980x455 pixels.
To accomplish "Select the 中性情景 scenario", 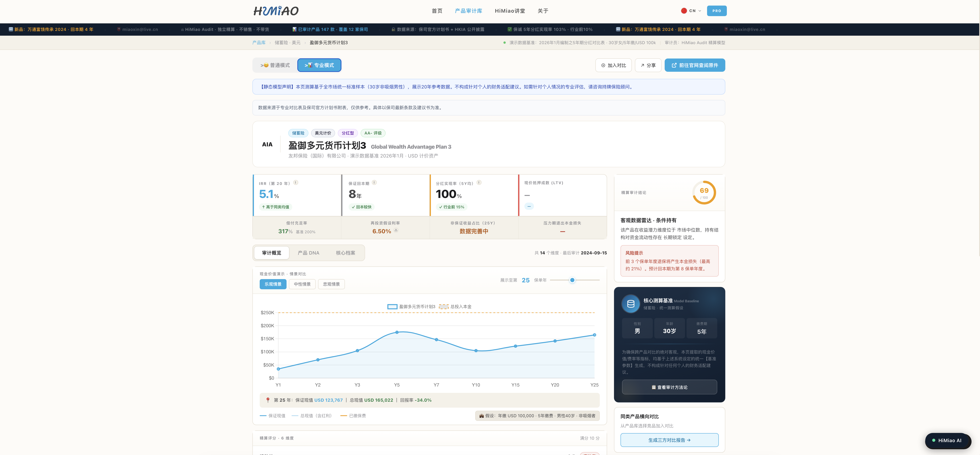I will (302, 284).
